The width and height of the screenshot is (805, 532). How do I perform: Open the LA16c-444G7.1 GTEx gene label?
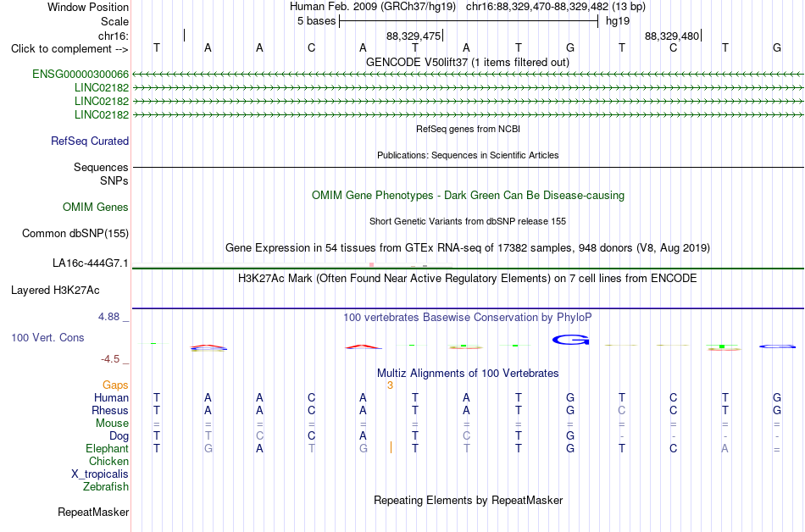91,263
